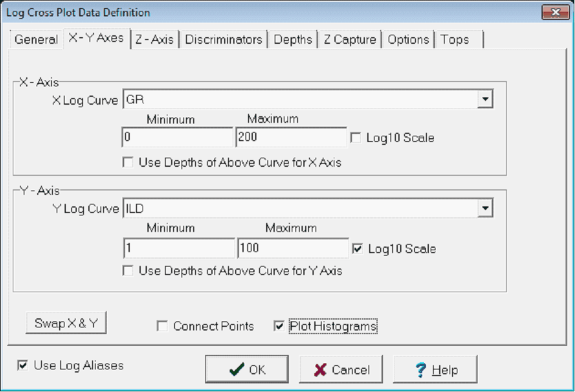Click inside the Y-Axis Minimum field

[x=177, y=248]
